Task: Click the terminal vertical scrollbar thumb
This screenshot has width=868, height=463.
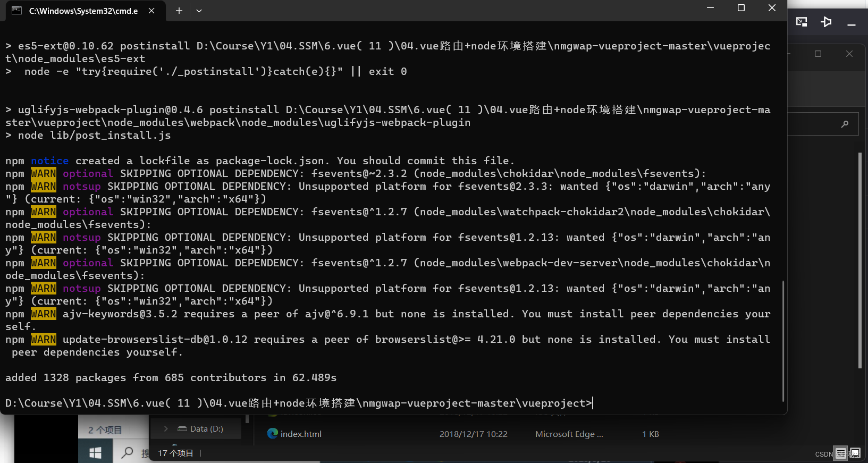Action: click(x=783, y=341)
